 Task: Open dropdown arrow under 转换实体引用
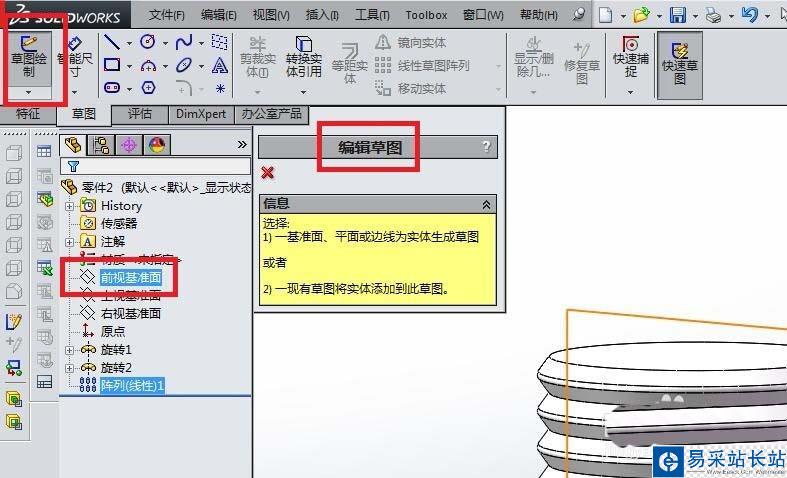tap(303, 92)
